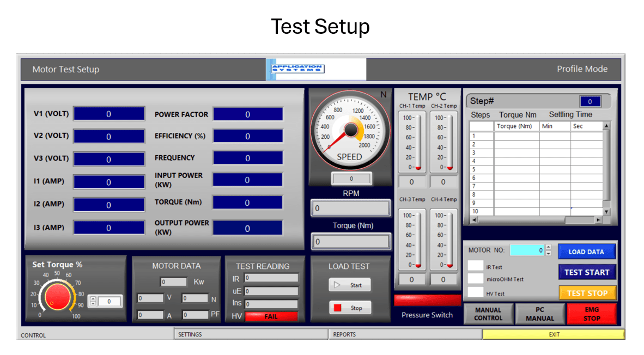The height and width of the screenshot is (355, 644).
Task: Click the Torque (Nm) column header
Action: pos(517,126)
